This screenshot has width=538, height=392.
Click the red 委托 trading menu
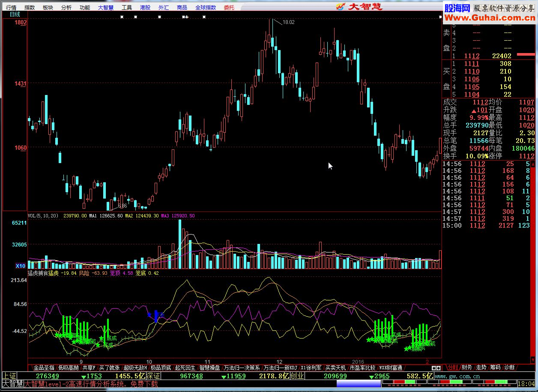coord(229,7)
